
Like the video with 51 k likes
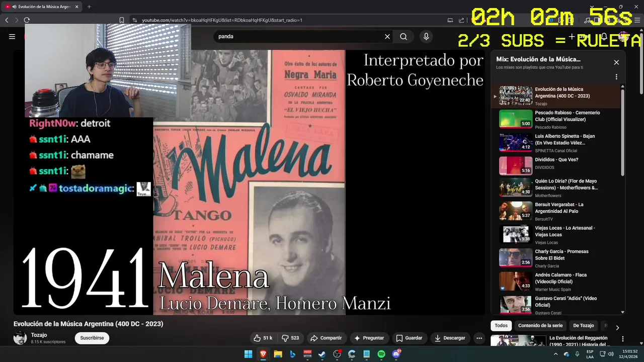(263, 338)
